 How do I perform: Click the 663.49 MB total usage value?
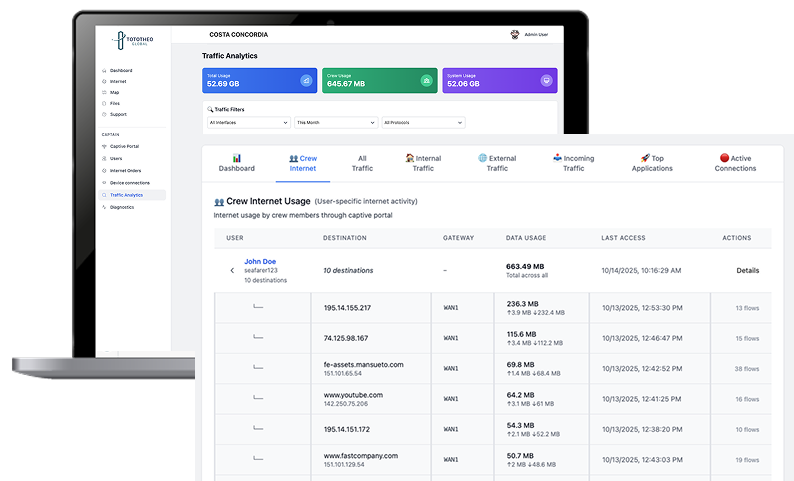tap(525, 266)
